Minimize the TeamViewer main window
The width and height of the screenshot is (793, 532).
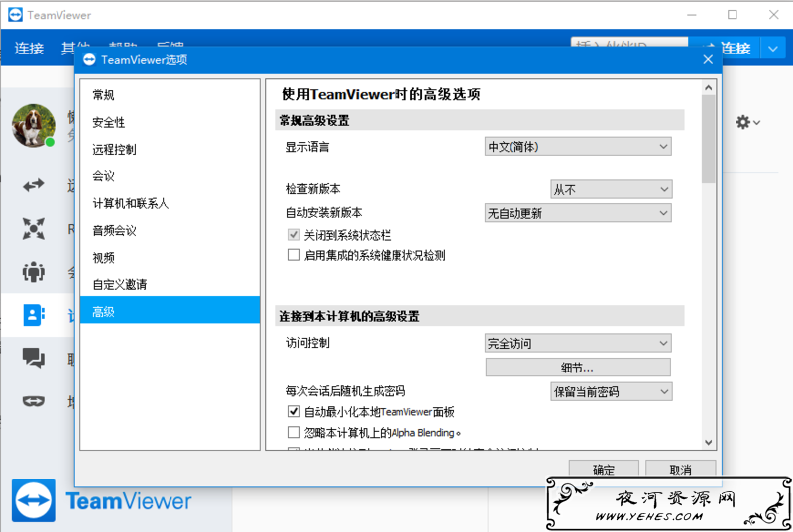(692, 15)
